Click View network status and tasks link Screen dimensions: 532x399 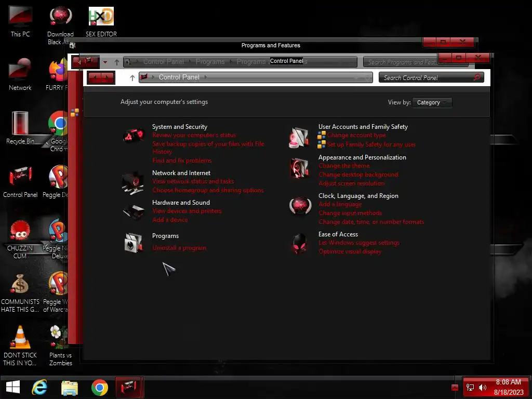coord(193,181)
